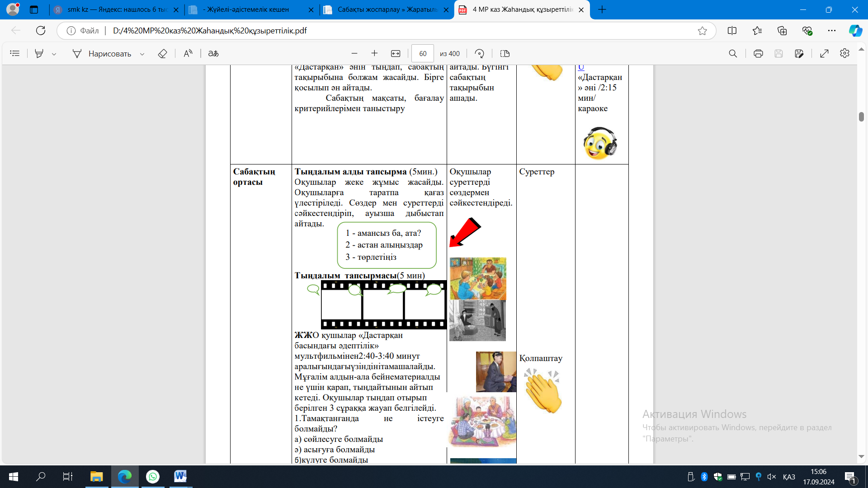Open the table of contents sidebar
This screenshot has height=488, width=868.
pos(14,53)
